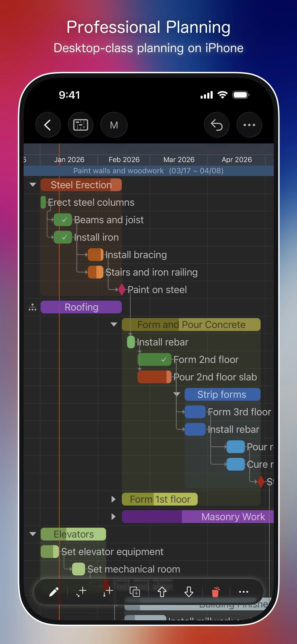
Task: Select Form 3rd floor blue bar
Action: pyautogui.click(x=195, y=412)
